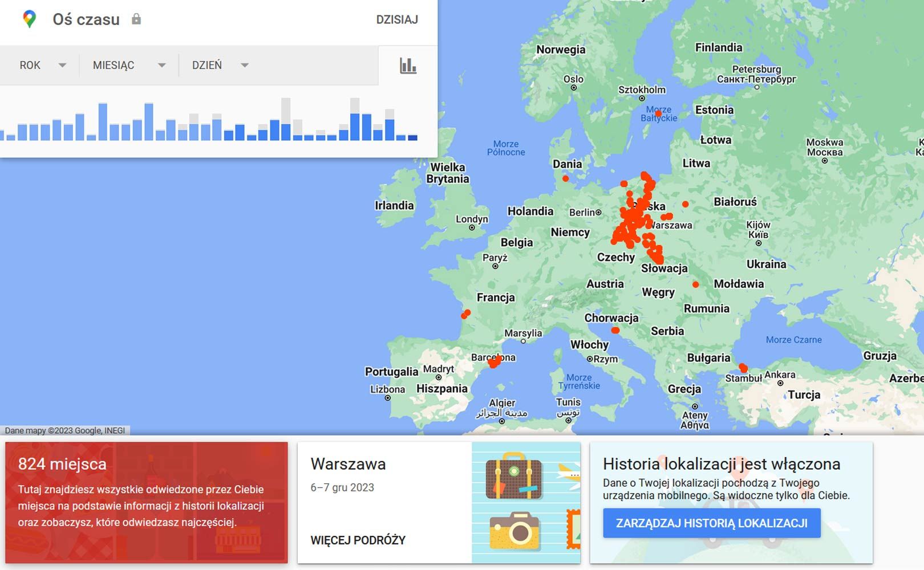
Task: Jump to today with DZISIAJ
Action: (x=397, y=19)
